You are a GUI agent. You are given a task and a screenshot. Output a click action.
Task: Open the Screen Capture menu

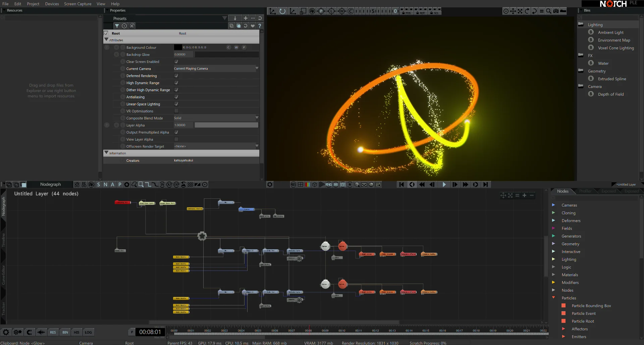[78, 4]
